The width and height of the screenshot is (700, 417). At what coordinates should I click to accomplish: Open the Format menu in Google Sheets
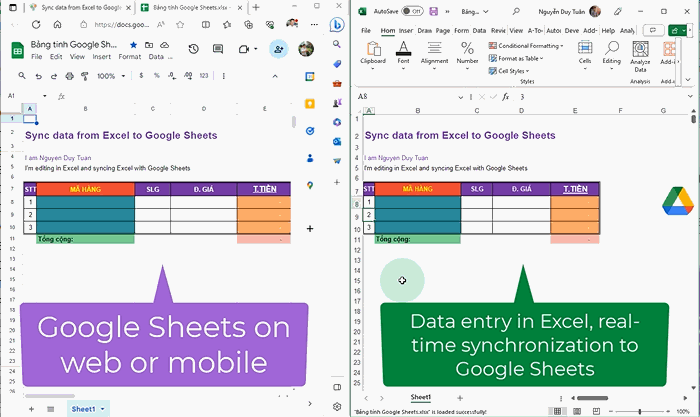(129, 57)
